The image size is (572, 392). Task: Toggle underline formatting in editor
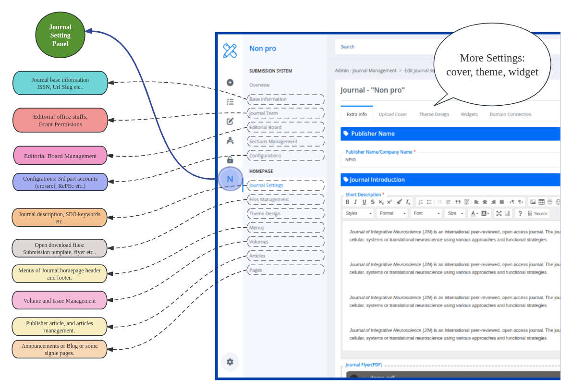point(364,202)
